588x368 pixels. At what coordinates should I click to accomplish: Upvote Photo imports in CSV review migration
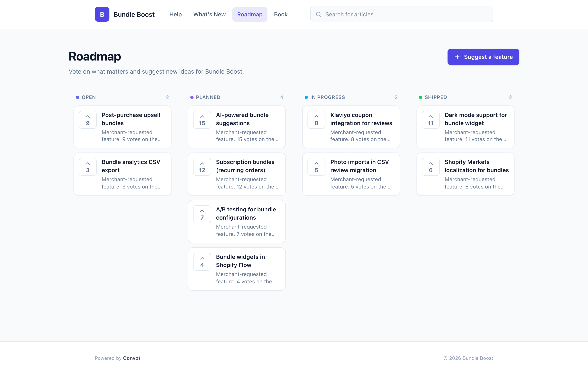coord(316,167)
